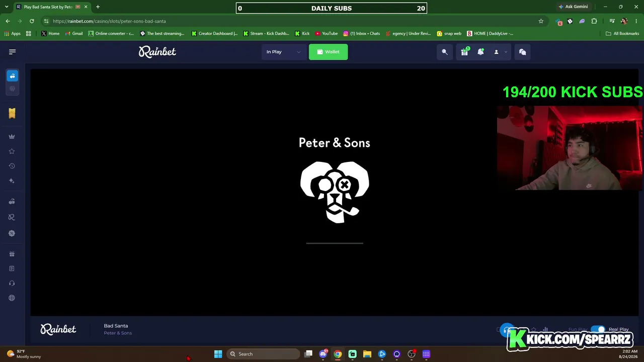The height and width of the screenshot is (362, 644).
Task: Open the taskbar clock showing 2:02 AM
Action: coord(629,354)
